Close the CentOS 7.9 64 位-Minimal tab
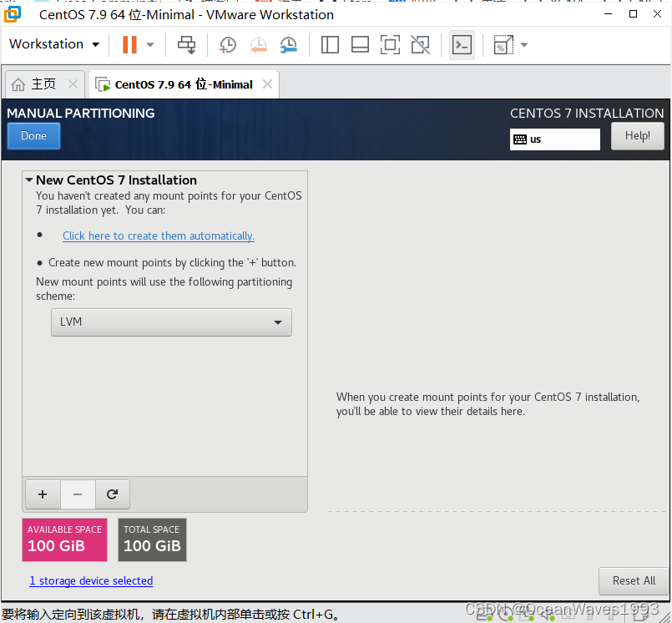The width and height of the screenshot is (672, 623). 267,84
